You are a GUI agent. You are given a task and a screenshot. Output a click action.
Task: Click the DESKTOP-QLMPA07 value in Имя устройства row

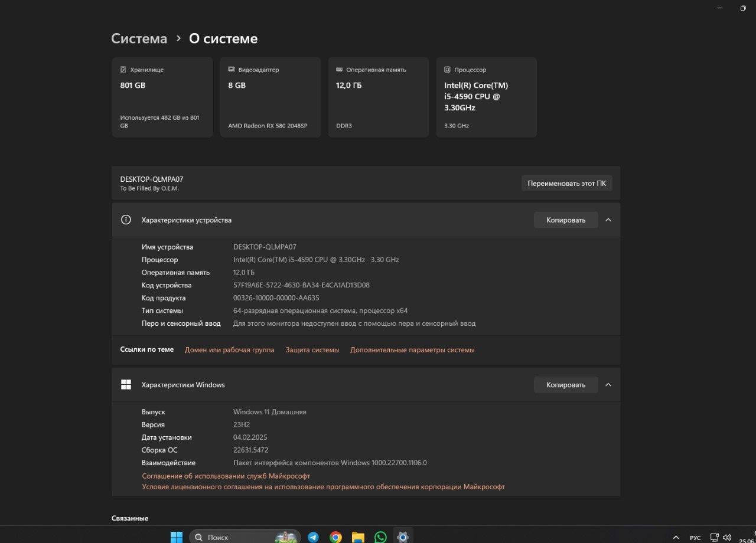click(265, 247)
